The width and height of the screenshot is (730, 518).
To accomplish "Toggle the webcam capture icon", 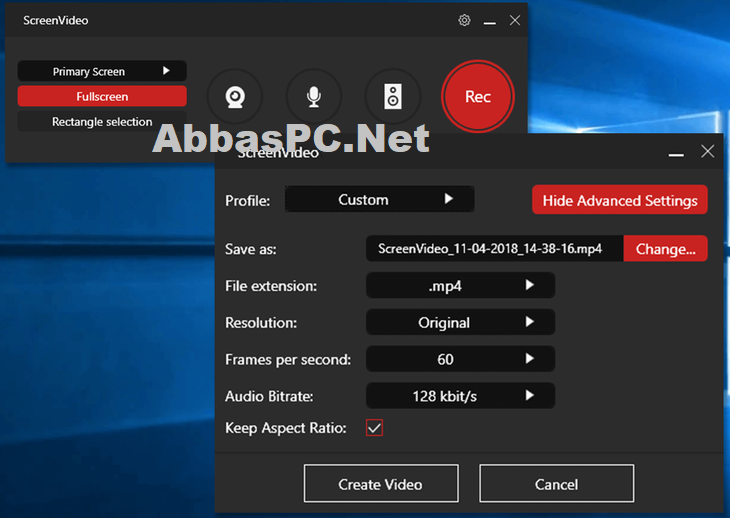I will (x=235, y=97).
